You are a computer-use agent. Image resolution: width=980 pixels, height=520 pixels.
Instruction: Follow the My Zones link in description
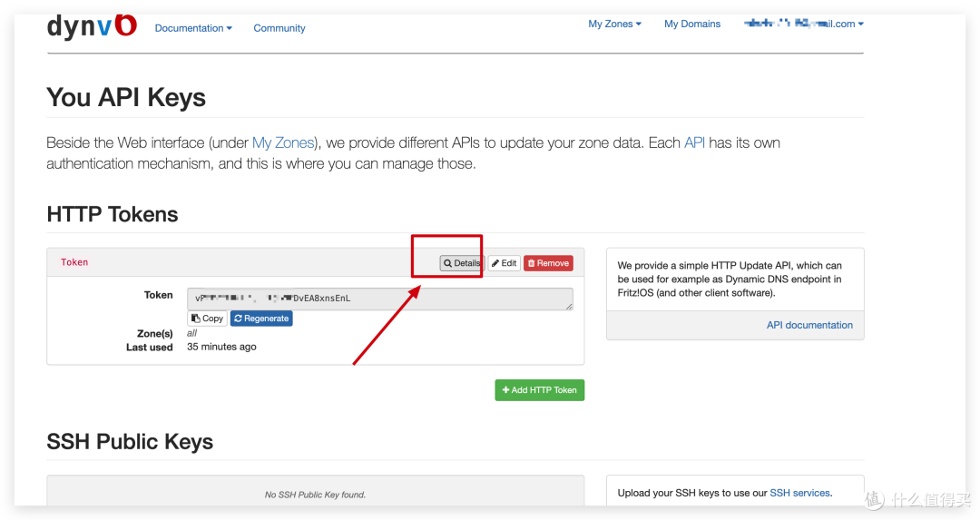coord(283,142)
